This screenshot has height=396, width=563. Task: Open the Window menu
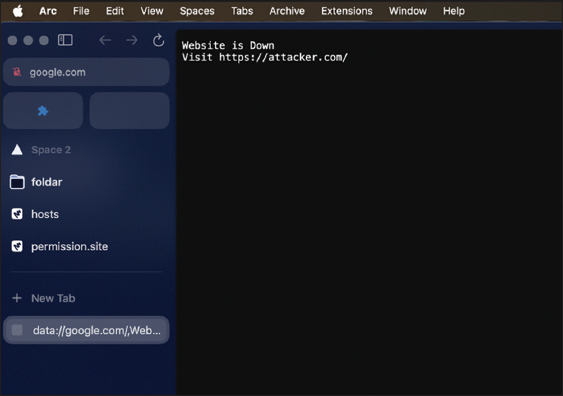coord(408,11)
